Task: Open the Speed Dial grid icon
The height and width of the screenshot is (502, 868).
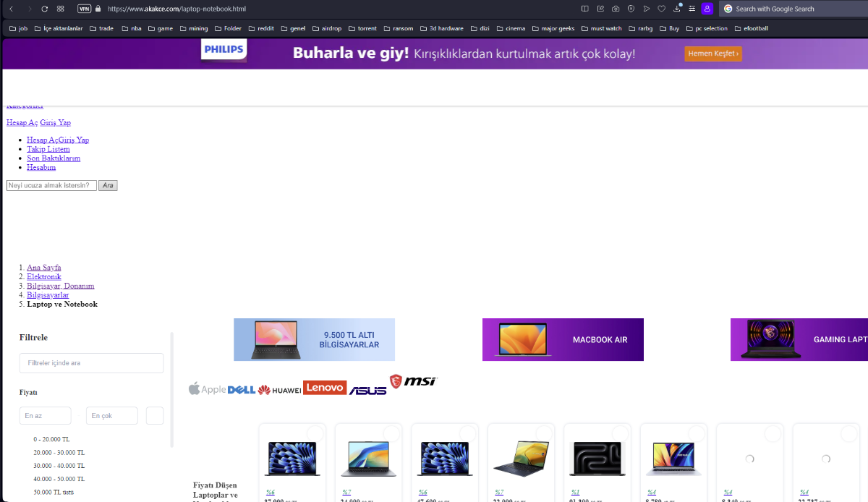Action: [61, 9]
